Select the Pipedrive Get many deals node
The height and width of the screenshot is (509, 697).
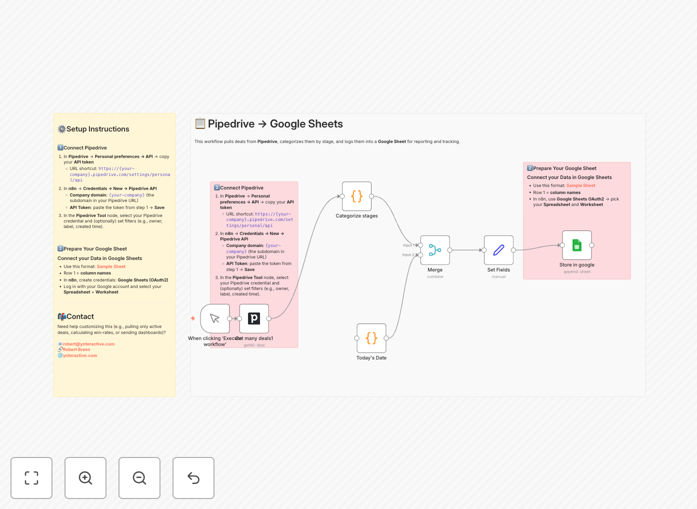tap(254, 318)
